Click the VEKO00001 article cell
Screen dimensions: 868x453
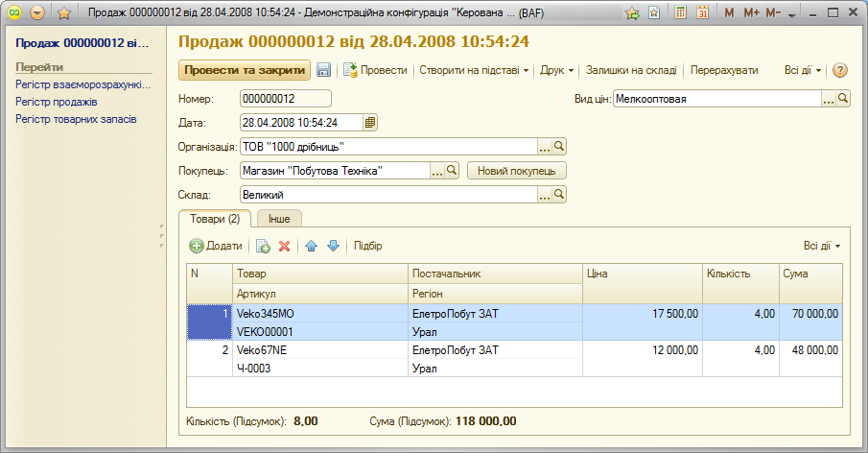pos(320,332)
